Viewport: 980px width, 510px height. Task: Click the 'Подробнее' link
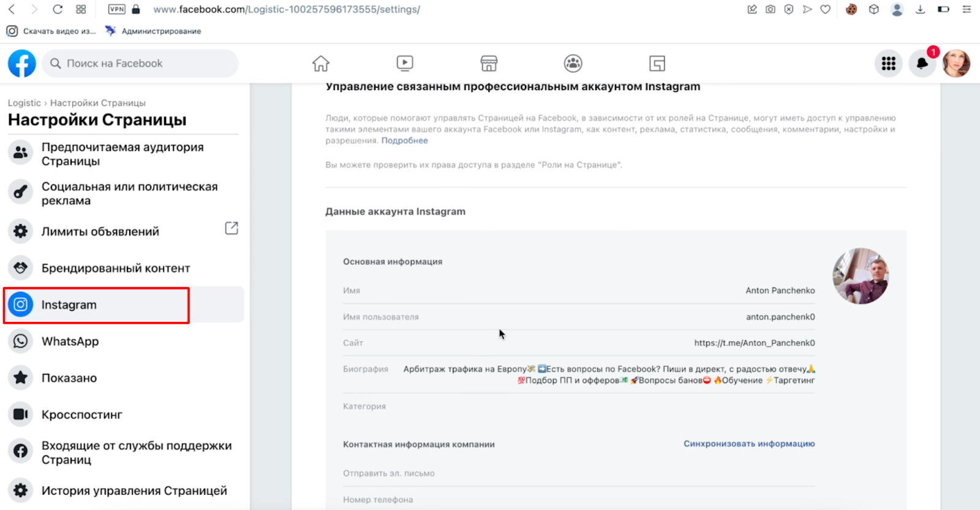tap(405, 140)
